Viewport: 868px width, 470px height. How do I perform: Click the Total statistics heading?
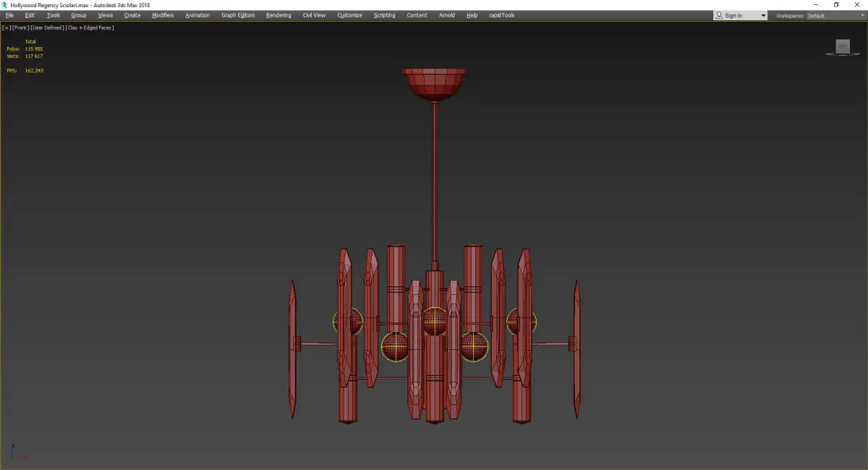pos(30,41)
